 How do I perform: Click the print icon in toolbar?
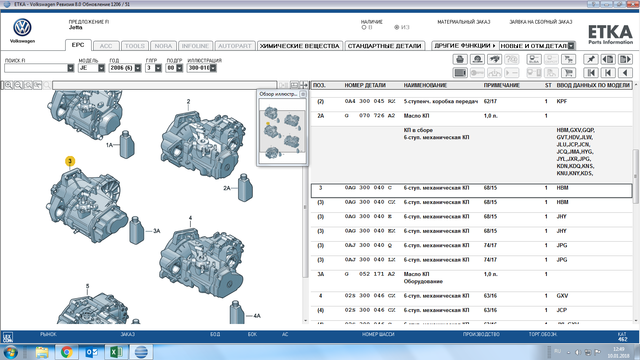coord(460,59)
